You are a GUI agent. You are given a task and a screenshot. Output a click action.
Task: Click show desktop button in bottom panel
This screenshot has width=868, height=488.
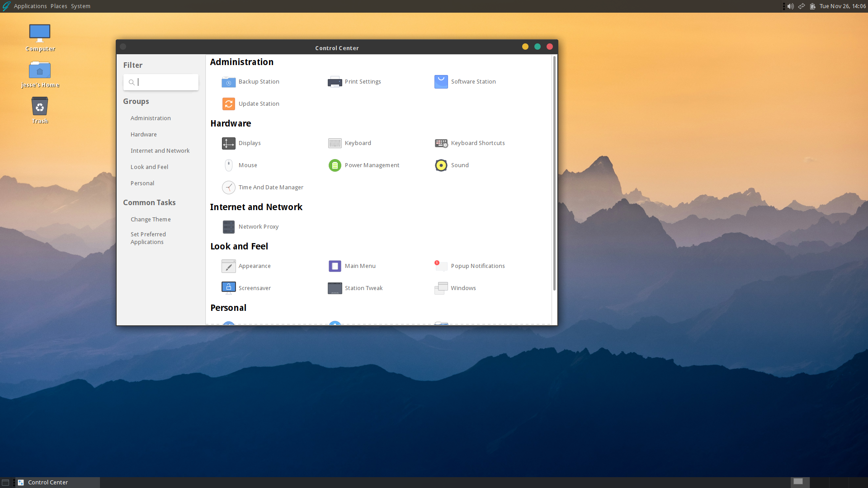[x=5, y=483]
